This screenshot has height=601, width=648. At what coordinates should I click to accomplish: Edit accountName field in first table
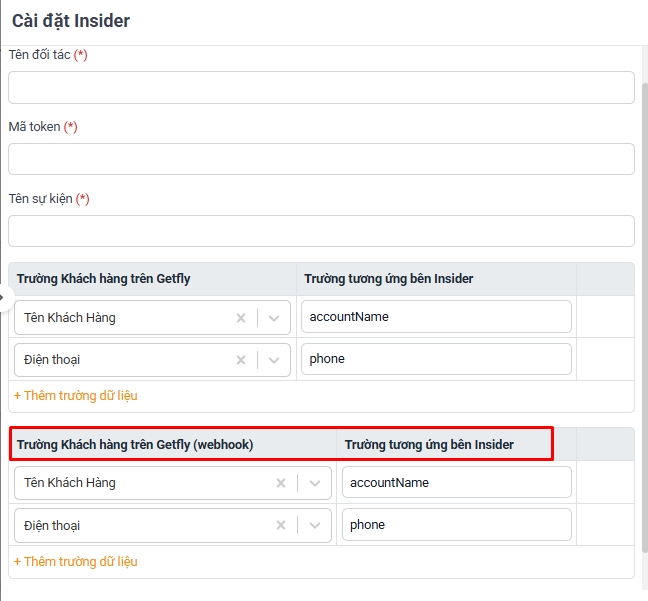click(436, 317)
